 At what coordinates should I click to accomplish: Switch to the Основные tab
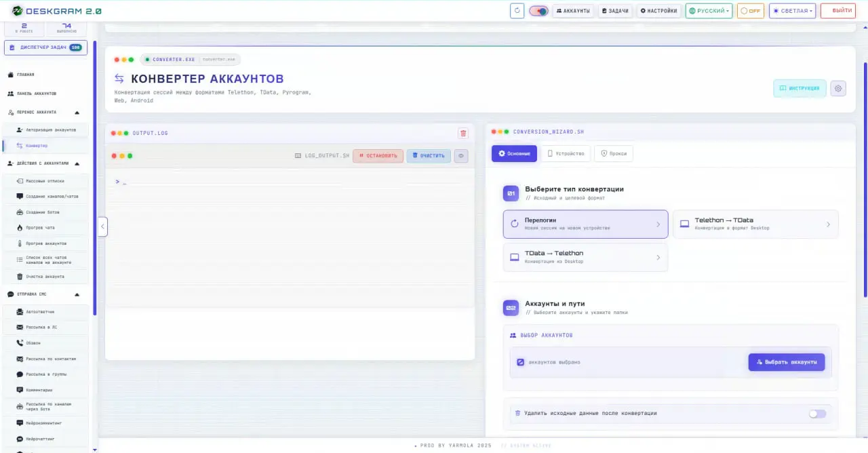coord(514,153)
